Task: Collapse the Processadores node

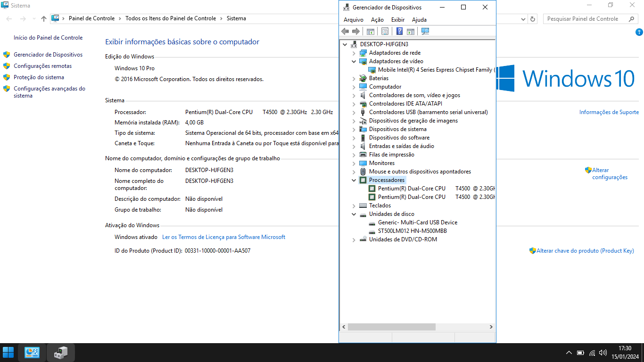Action: (354, 180)
